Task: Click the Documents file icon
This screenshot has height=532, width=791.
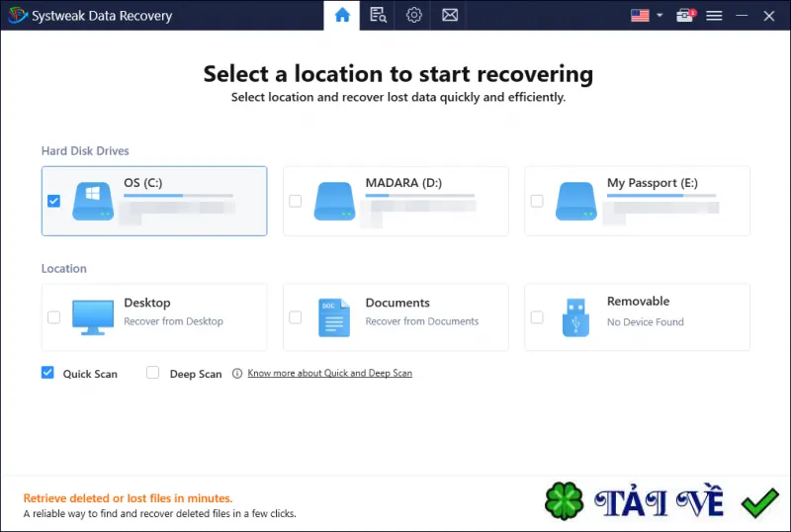Action: coord(334,317)
